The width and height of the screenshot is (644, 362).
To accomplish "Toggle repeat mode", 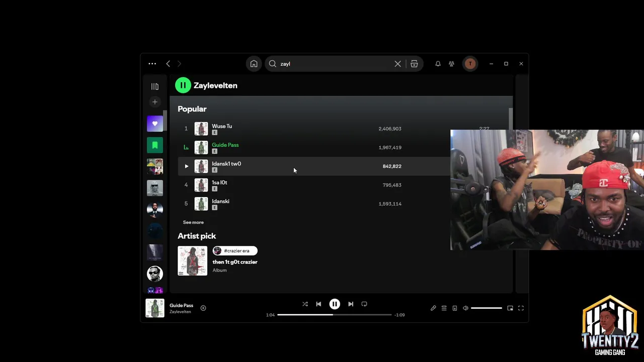I will 364,304.
